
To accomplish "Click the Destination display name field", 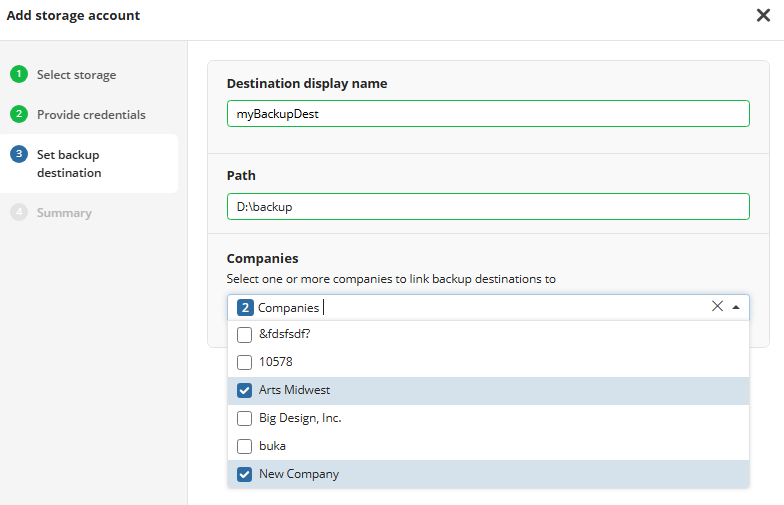I will click(487, 114).
